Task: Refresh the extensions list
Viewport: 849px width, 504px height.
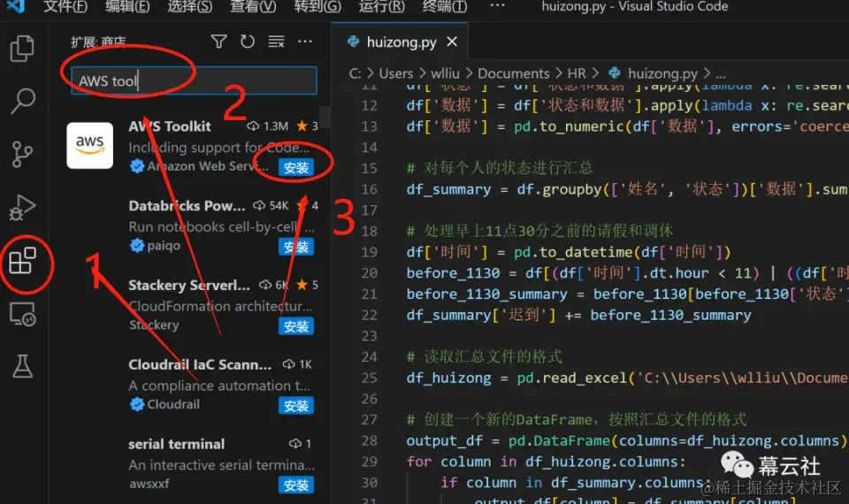Action: (x=248, y=42)
